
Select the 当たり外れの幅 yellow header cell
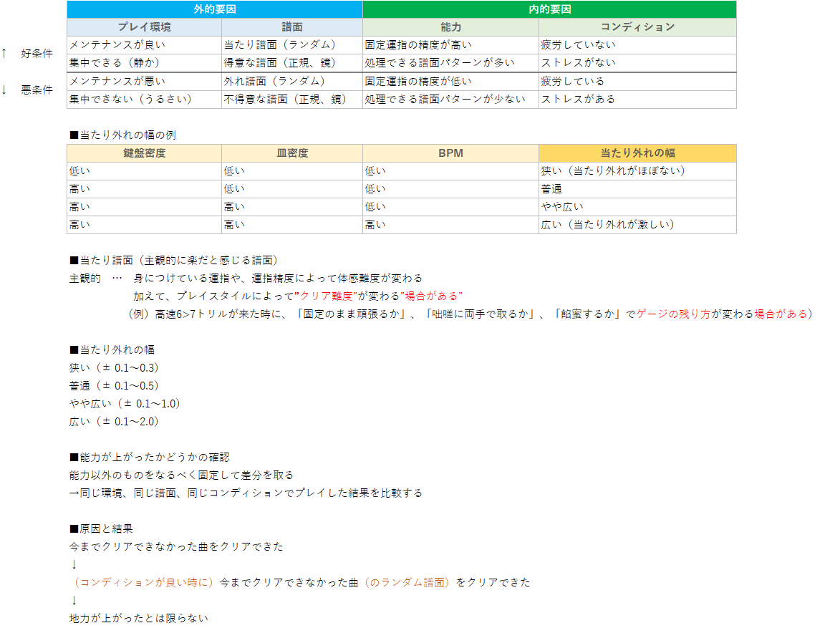coord(637,153)
